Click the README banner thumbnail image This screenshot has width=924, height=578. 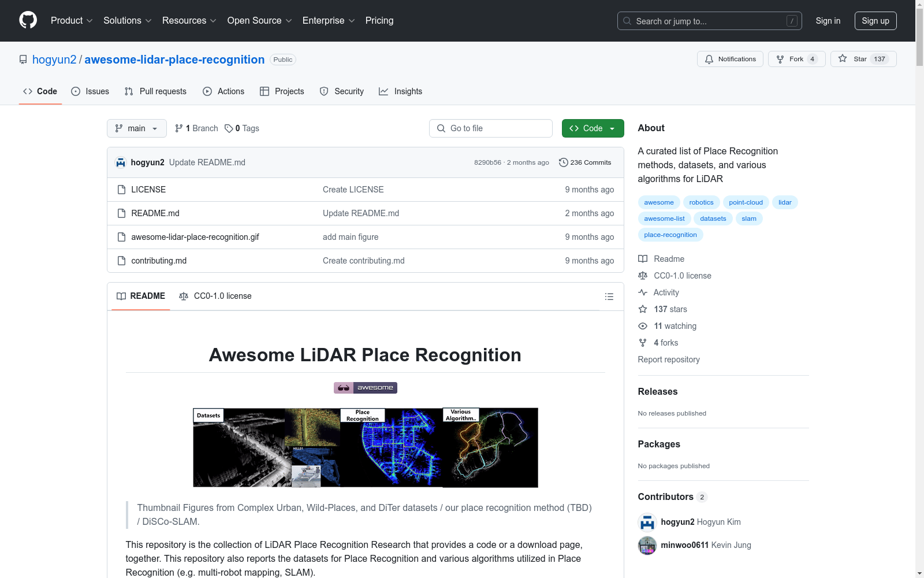point(366,447)
